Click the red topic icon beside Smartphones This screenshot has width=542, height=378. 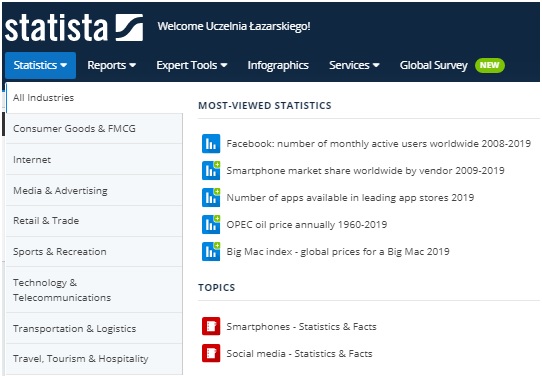[211, 326]
